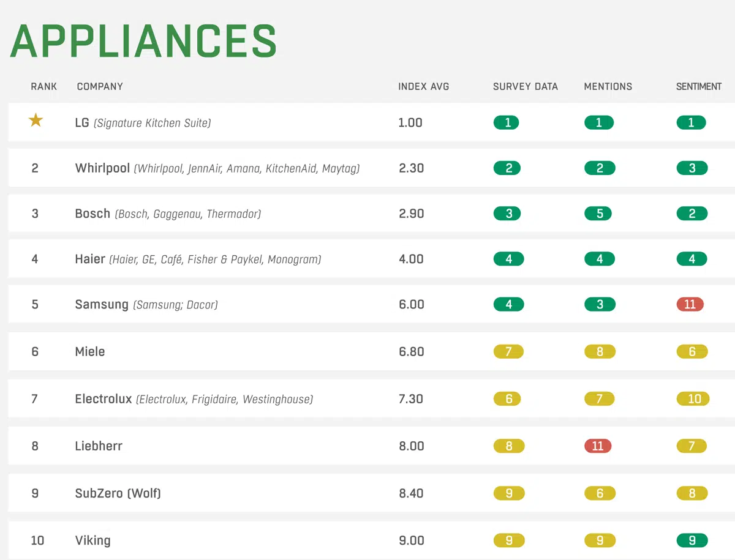Screen dimensions: 735x560
Task: Select the MENTIONS column header
Action: point(608,86)
